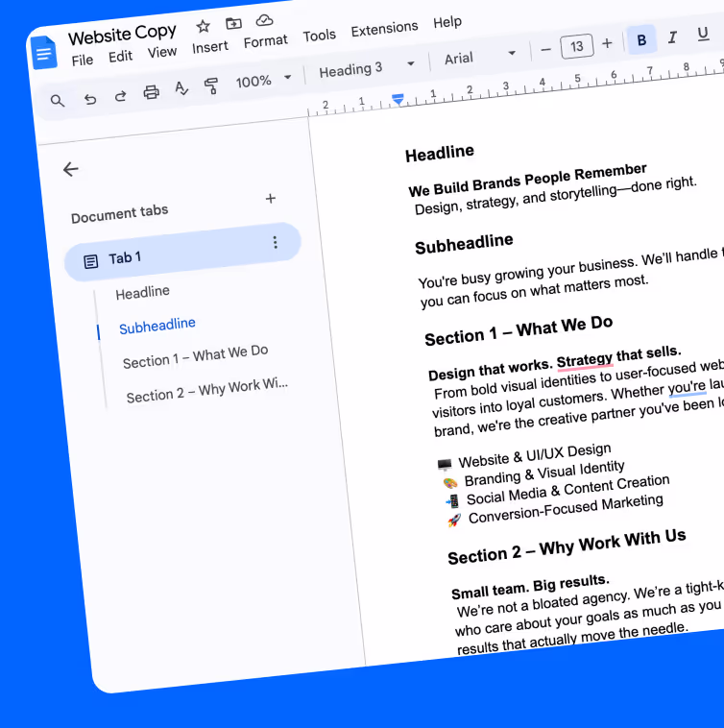Open zoom level 100% dropdown

point(263,81)
